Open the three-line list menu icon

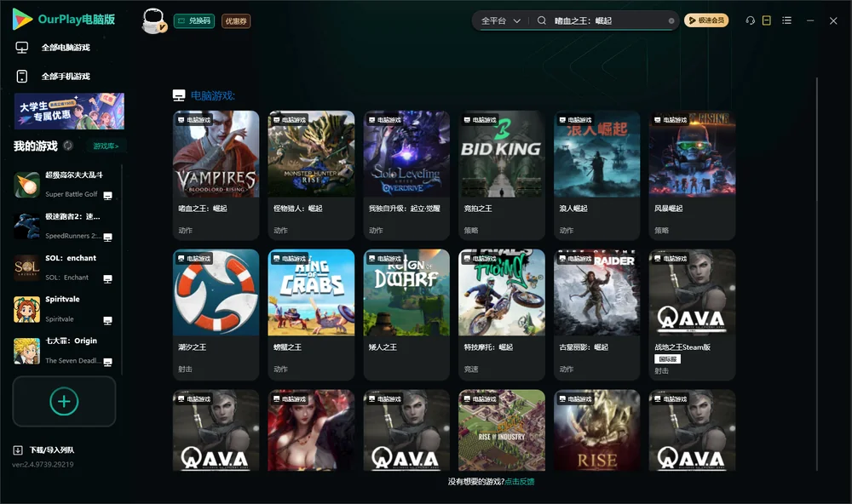786,20
